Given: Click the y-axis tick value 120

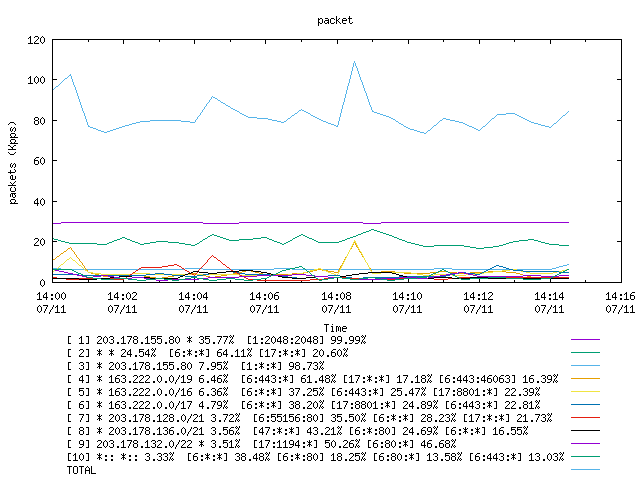Looking at the screenshot, I should [x=36, y=40].
